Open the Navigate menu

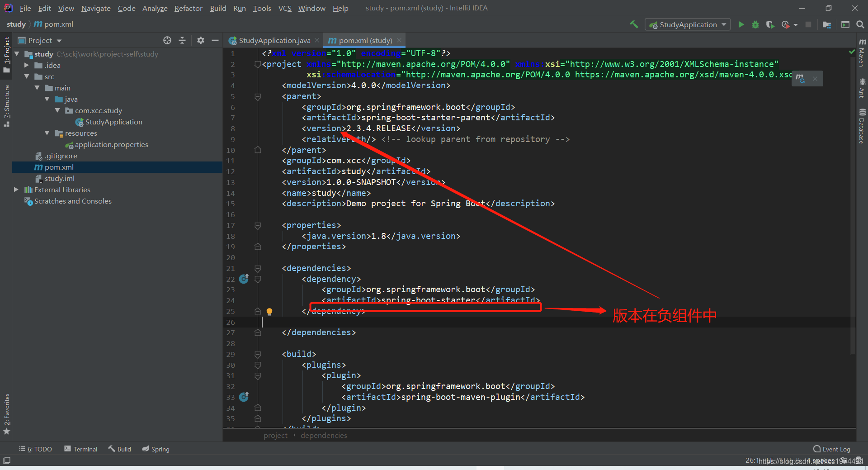96,8
